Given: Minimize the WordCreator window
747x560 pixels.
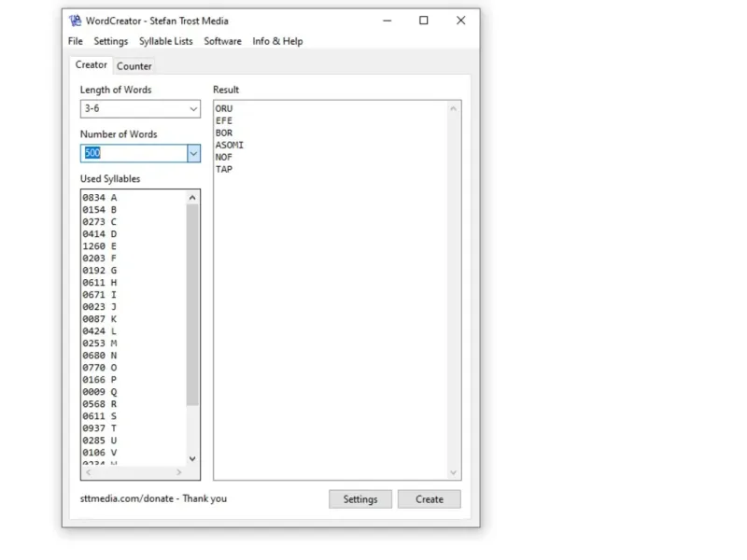Looking at the screenshot, I should [388, 21].
